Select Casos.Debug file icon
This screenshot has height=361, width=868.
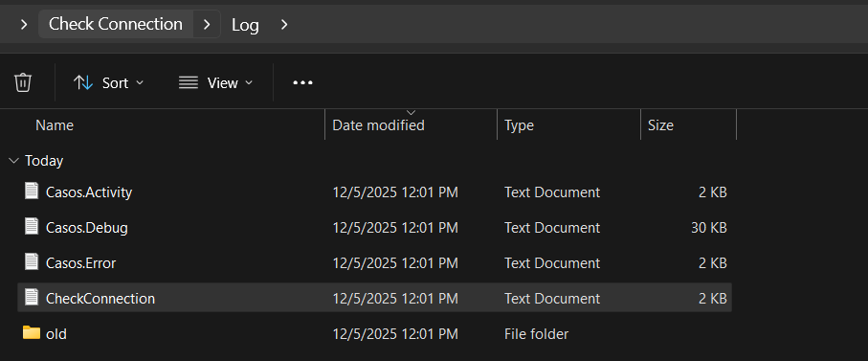click(x=32, y=227)
